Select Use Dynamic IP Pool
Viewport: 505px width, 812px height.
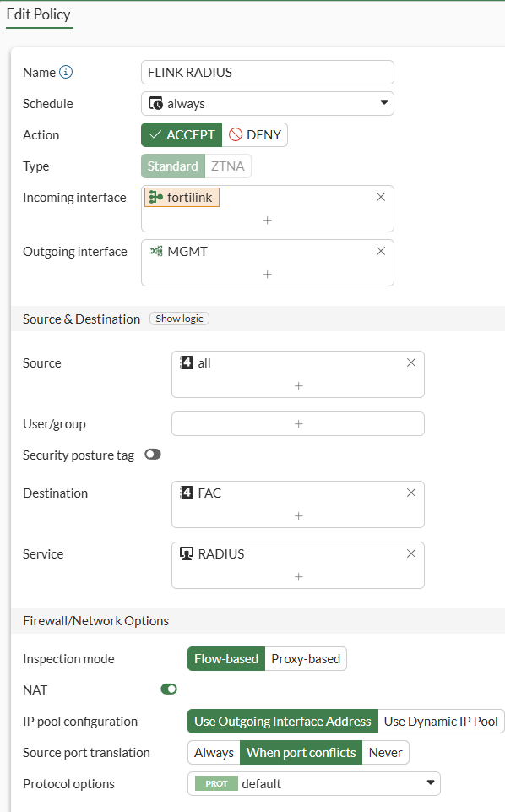coord(441,721)
